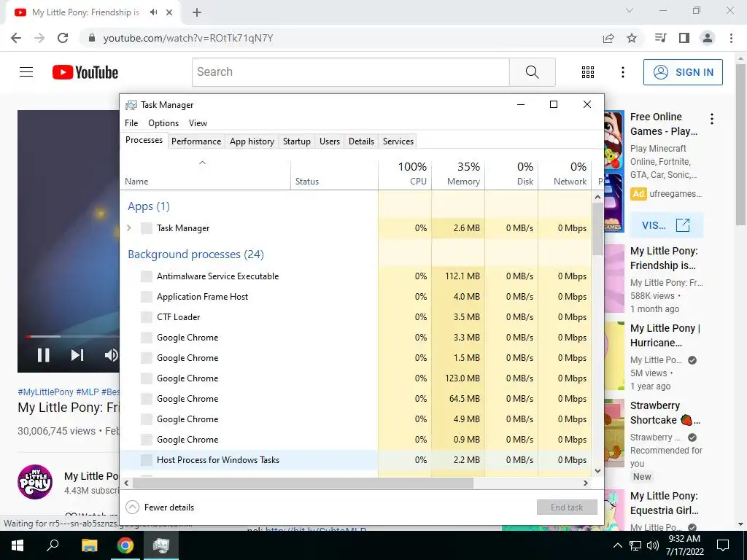Switch to Performance tab

(x=196, y=141)
